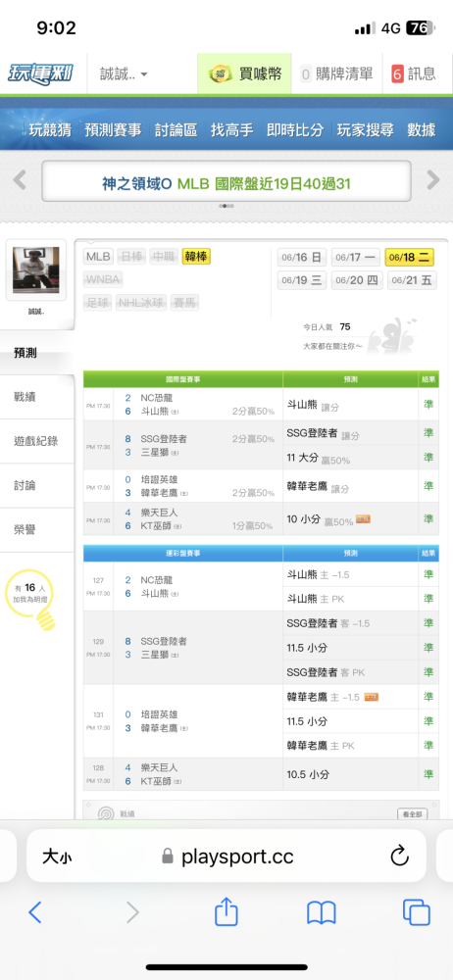Tap the 戰績 section target icon
Viewport: 453px width, 980px height.
tap(106, 813)
